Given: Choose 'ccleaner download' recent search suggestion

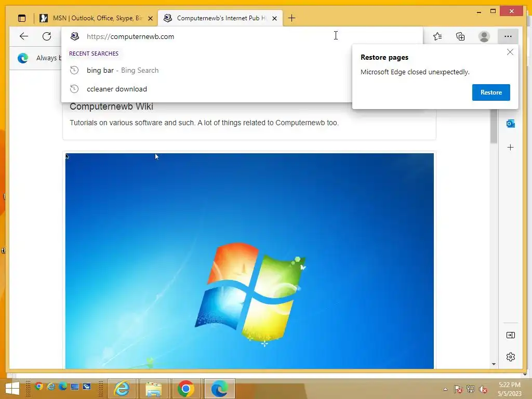Looking at the screenshot, I should coord(207,89).
